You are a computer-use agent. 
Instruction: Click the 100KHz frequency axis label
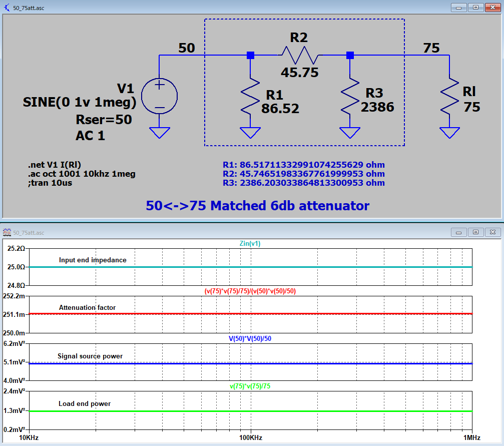pyautogui.click(x=250, y=437)
